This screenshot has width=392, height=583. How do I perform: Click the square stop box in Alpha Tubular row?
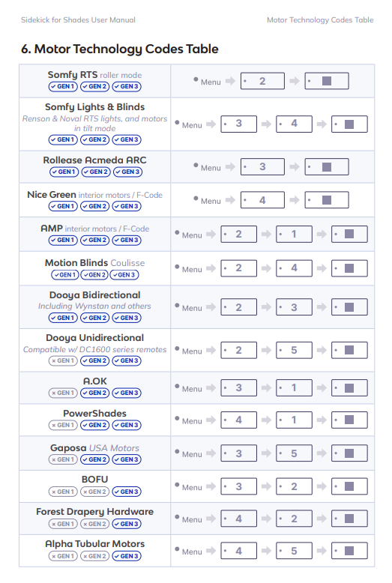(349, 551)
